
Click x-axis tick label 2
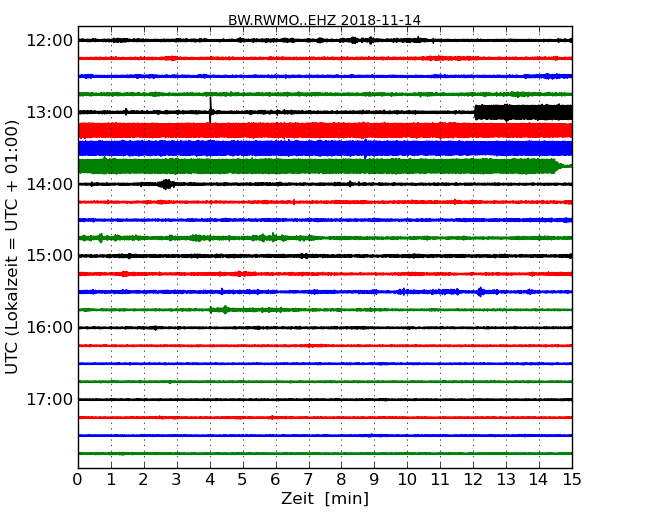pyautogui.click(x=144, y=479)
